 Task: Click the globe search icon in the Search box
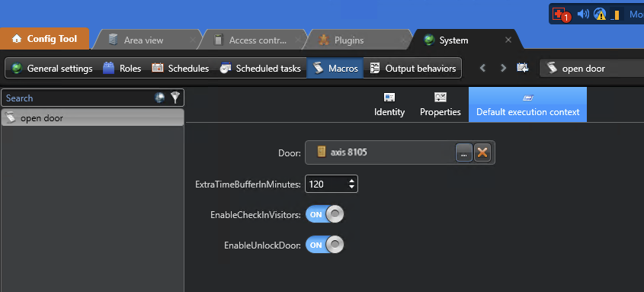[160, 98]
